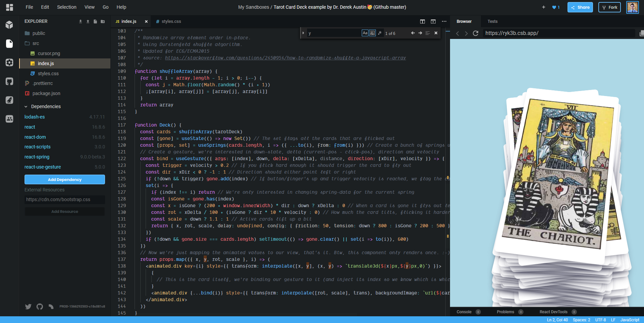The width and height of the screenshot is (644, 323).
Task: Go forward in the preview browser
Action: click(466, 33)
